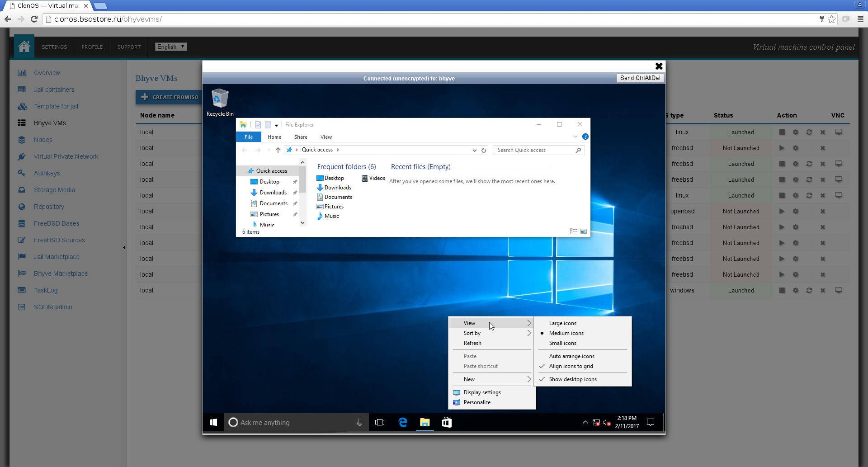Start the openbsd VM

tap(782, 211)
